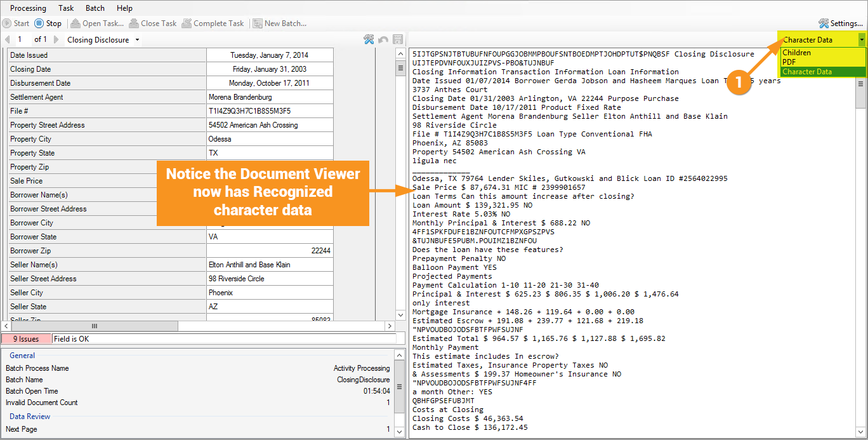868x440 pixels.
Task: Create a New Batch from the toolbar
Action: pyautogui.click(x=280, y=23)
